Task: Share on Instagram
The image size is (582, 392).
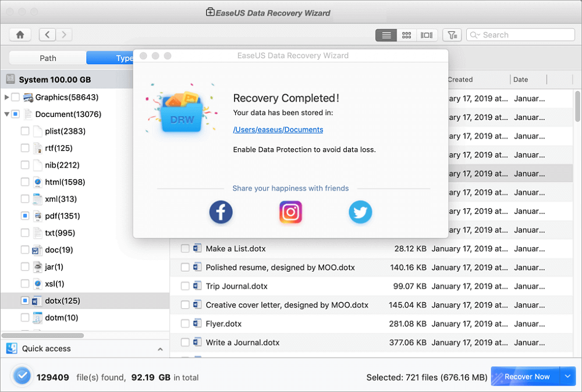Action: click(290, 212)
